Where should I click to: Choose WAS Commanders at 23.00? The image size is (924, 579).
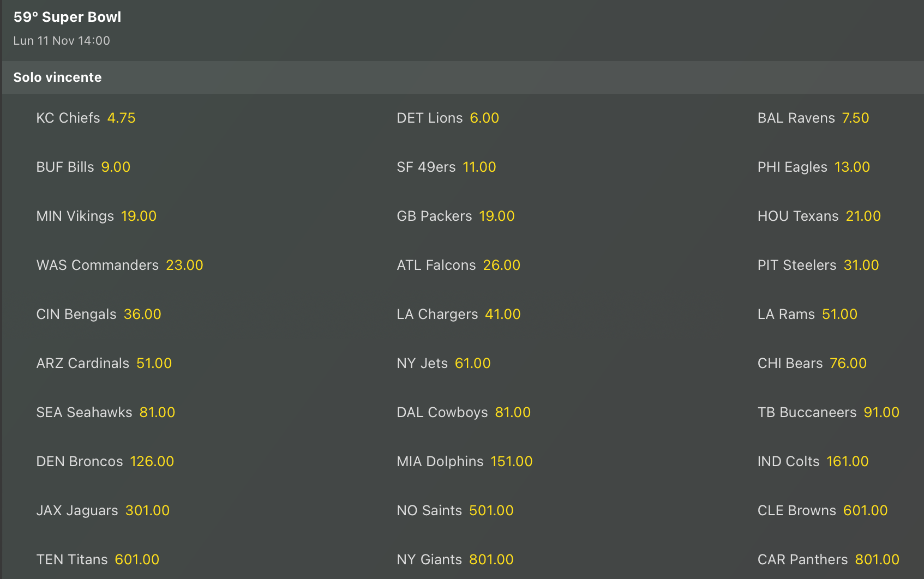point(119,265)
